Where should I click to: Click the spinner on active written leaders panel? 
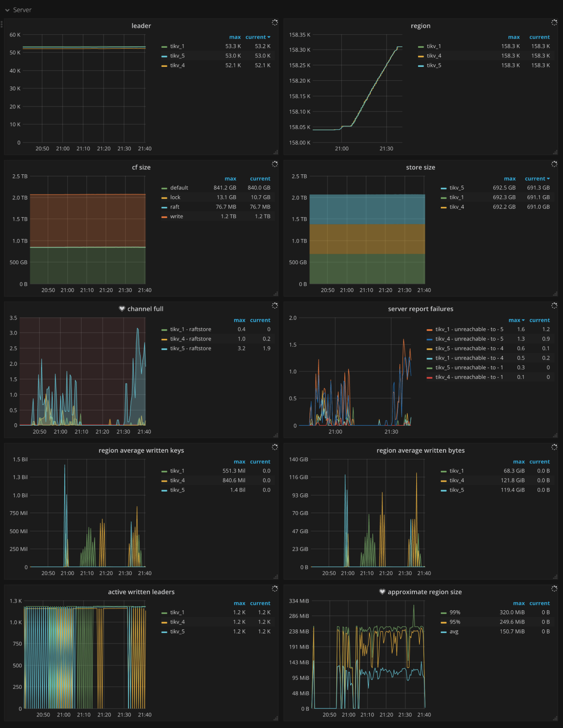pyautogui.click(x=275, y=589)
